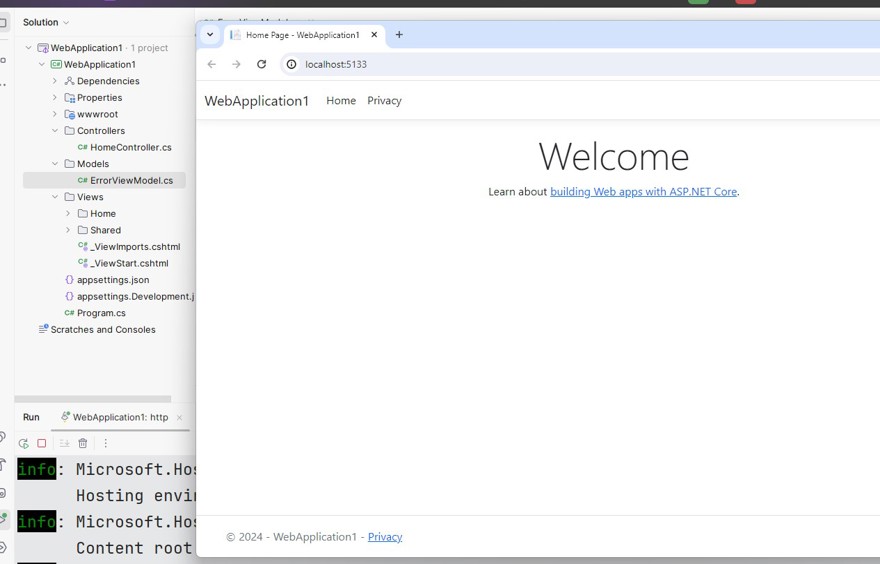Click the WebApplication1 brand link
The height and width of the screenshot is (564, 880).
click(256, 101)
